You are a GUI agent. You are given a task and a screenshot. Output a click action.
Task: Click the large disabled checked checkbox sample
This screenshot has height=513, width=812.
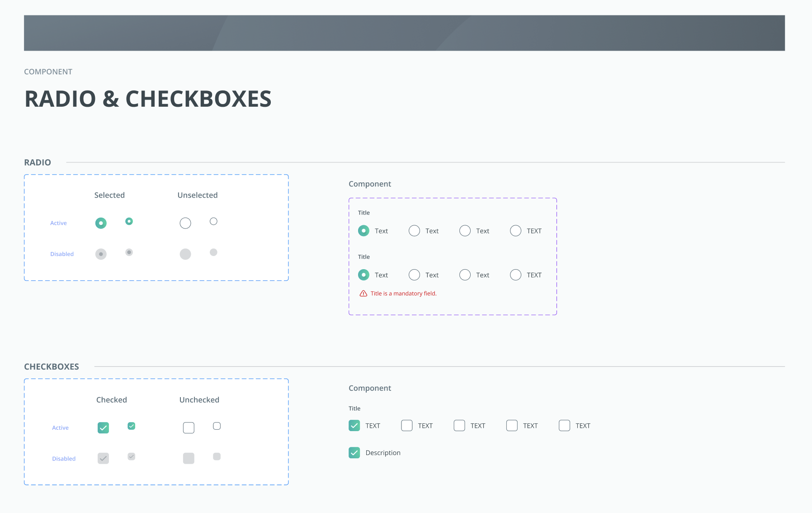pos(103,459)
